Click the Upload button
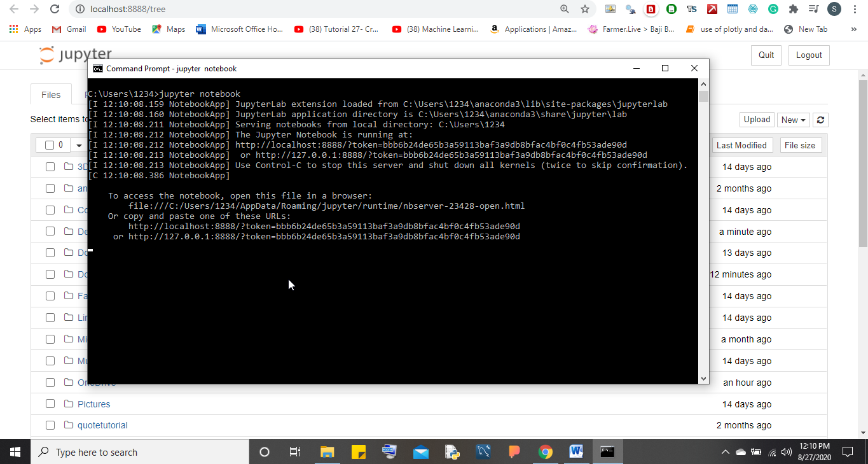868x464 pixels. point(757,120)
